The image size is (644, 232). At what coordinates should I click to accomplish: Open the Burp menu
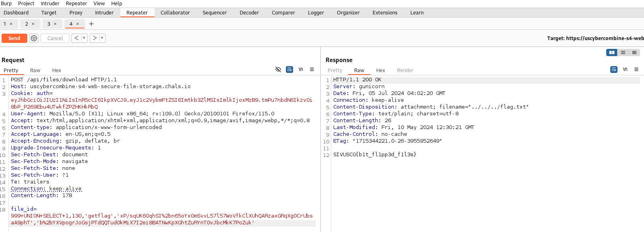(6, 4)
